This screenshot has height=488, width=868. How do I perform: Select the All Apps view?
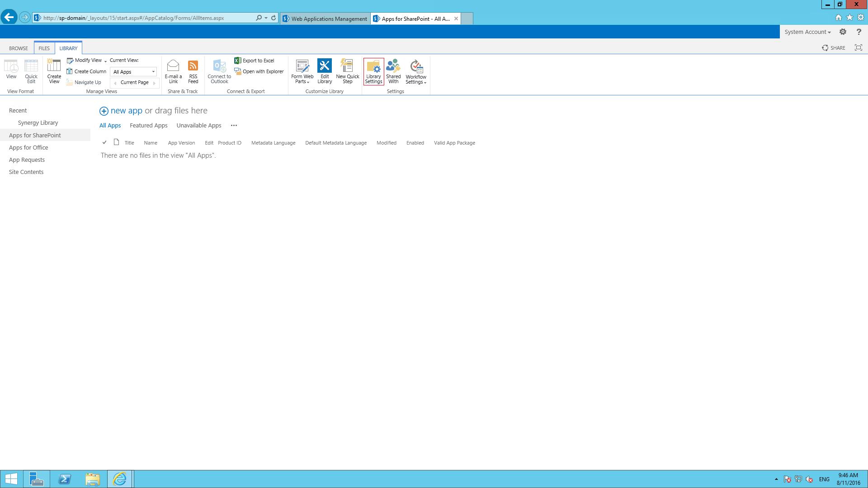[110, 126]
